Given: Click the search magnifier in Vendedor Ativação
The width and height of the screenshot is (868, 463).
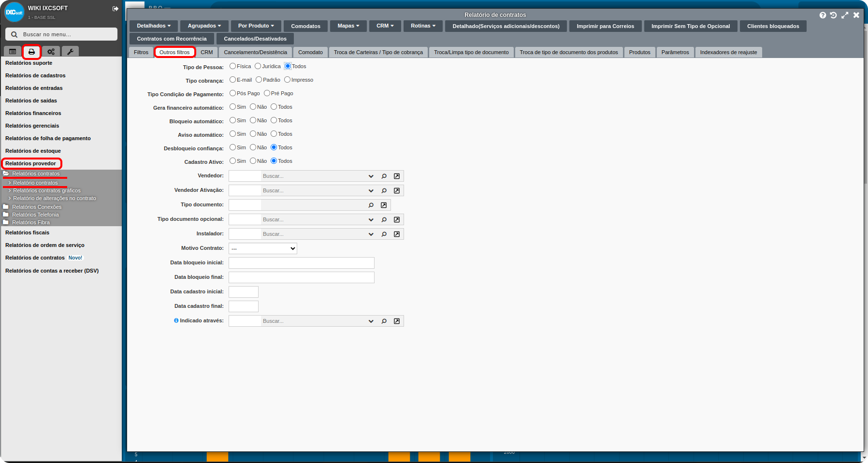Looking at the screenshot, I should (384, 191).
